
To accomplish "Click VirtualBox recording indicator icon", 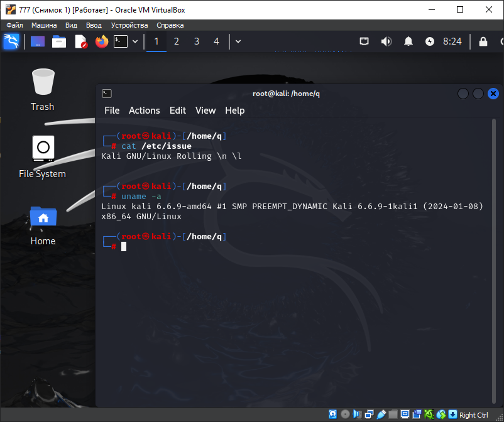I will (417, 414).
